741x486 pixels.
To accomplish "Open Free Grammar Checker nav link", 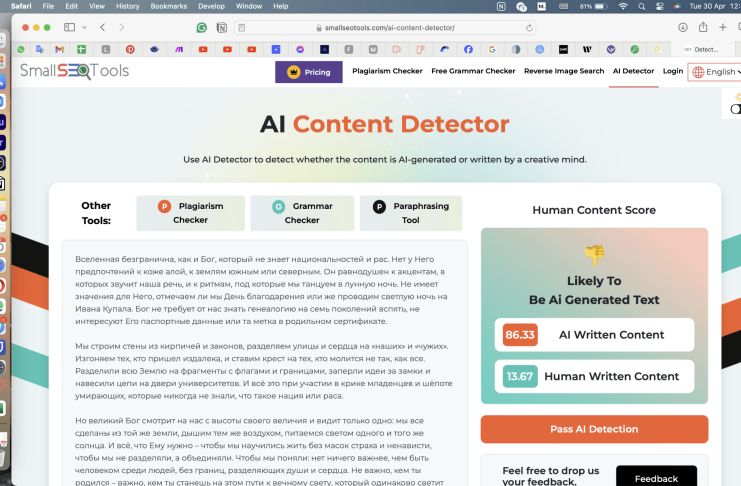I will (x=473, y=71).
